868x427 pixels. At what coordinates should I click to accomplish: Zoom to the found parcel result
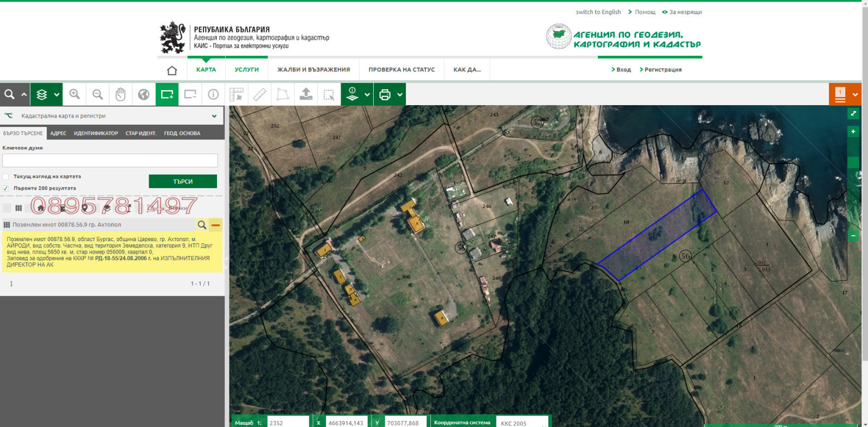click(202, 225)
